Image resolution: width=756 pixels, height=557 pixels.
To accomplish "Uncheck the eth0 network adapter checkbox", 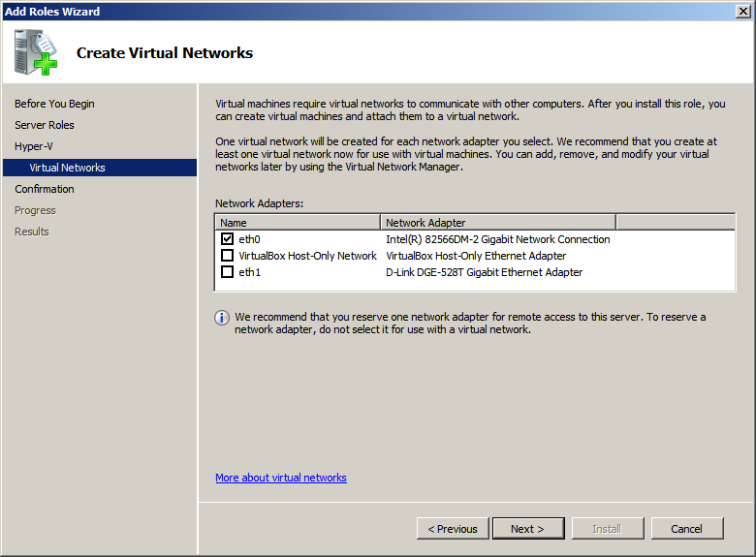I will coord(227,239).
